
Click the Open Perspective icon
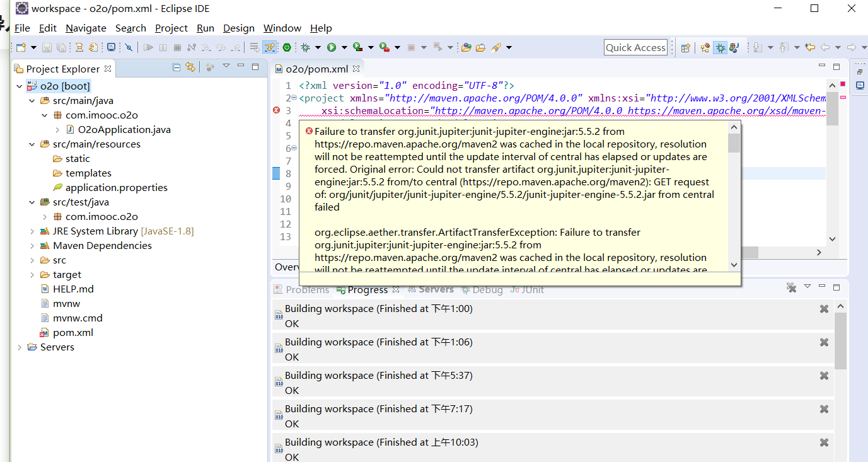coord(686,48)
